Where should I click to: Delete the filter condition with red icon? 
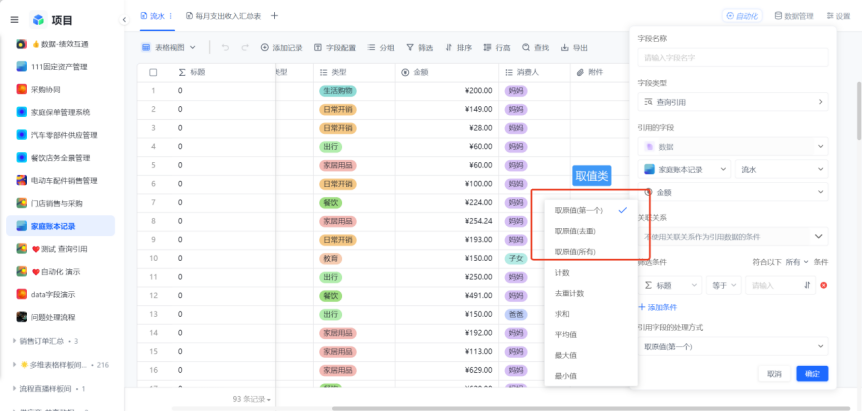click(x=824, y=285)
